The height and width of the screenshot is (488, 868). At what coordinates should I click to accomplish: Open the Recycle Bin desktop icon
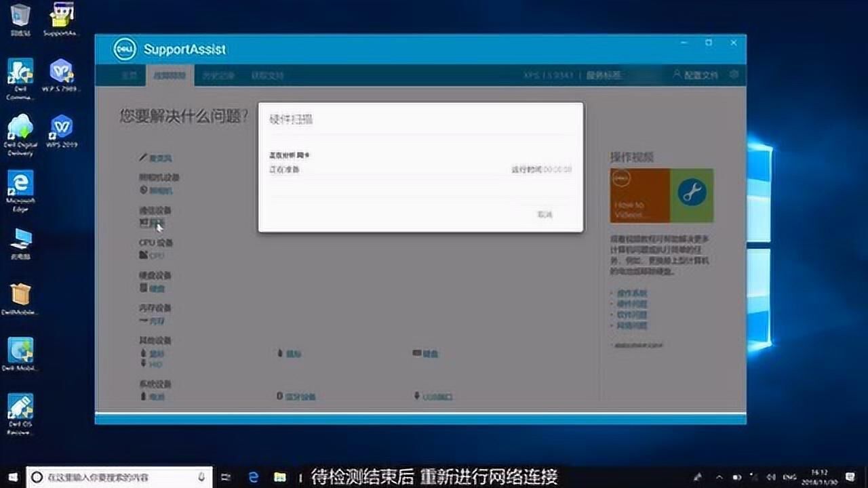[20, 19]
